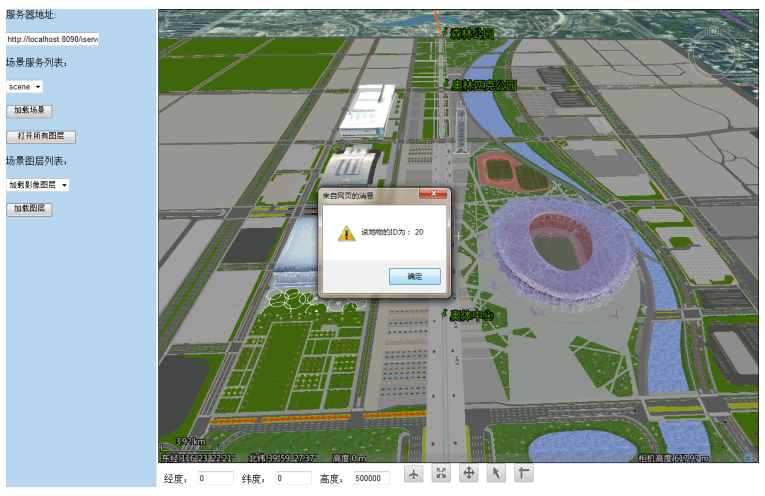Viewport: 765px width, 496px height.
Task: Click the airplane fly-to icon
Action: (x=414, y=474)
